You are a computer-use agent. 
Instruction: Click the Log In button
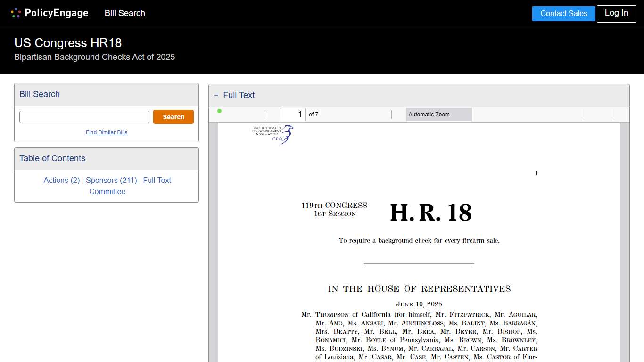[x=616, y=13]
